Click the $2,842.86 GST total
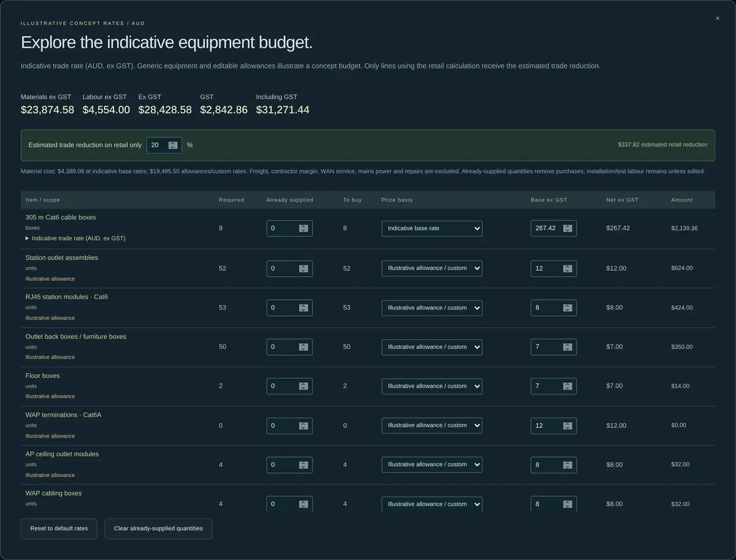The height and width of the screenshot is (560, 736). tap(224, 110)
